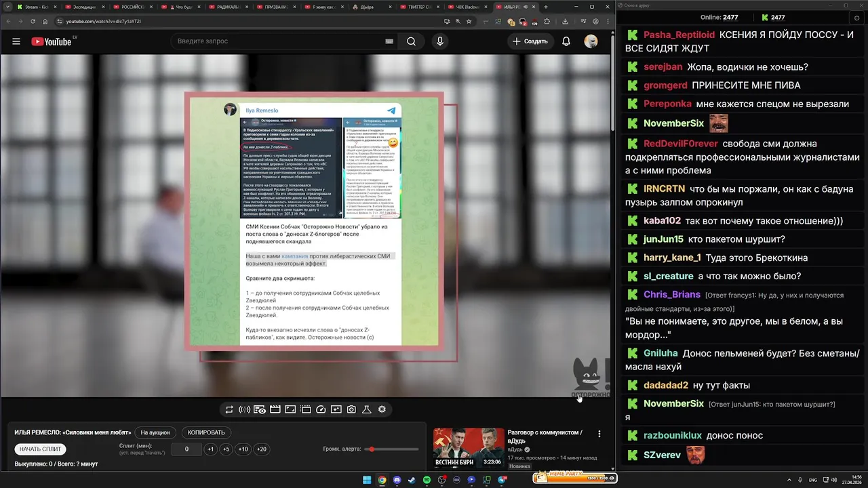Open the YouTube account avatar menu
Screen dimensions: 868x488
click(x=591, y=41)
